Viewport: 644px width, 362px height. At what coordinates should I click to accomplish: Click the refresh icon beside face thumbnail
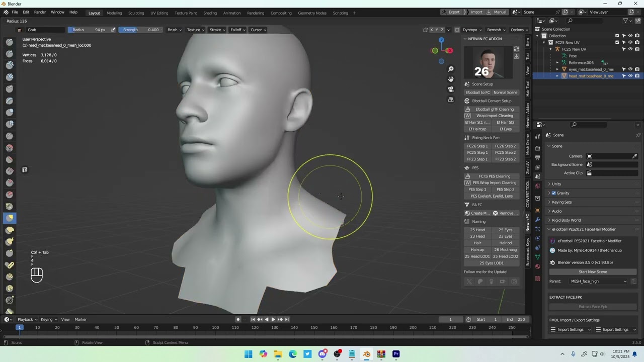point(516,49)
